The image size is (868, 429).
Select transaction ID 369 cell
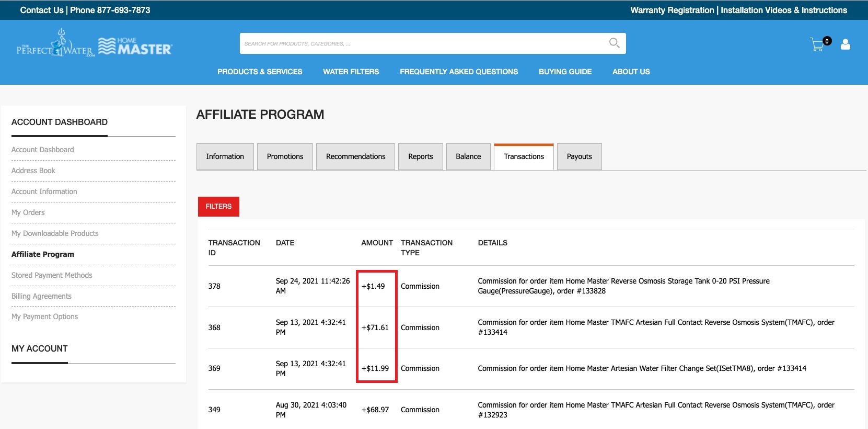click(214, 368)
